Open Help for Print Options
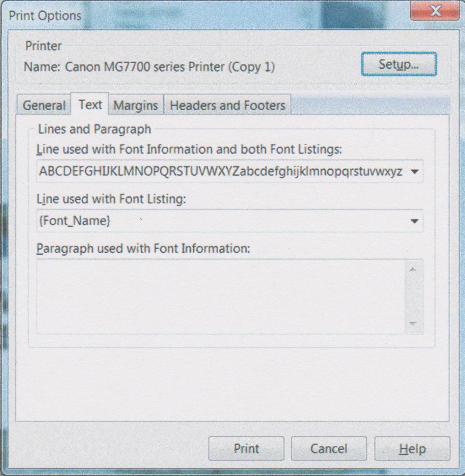The width and height of the screenshot is (465, 476). coord(412,448)
